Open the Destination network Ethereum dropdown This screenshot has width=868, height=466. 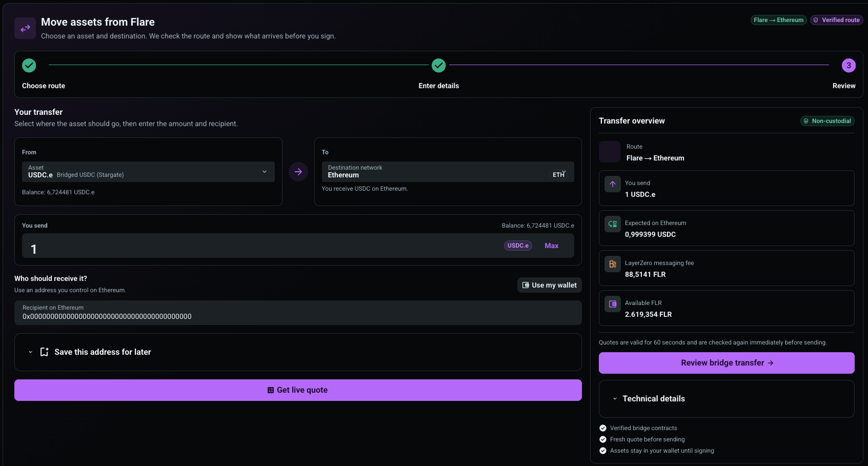pyautogui.click(x=448, y=172)
